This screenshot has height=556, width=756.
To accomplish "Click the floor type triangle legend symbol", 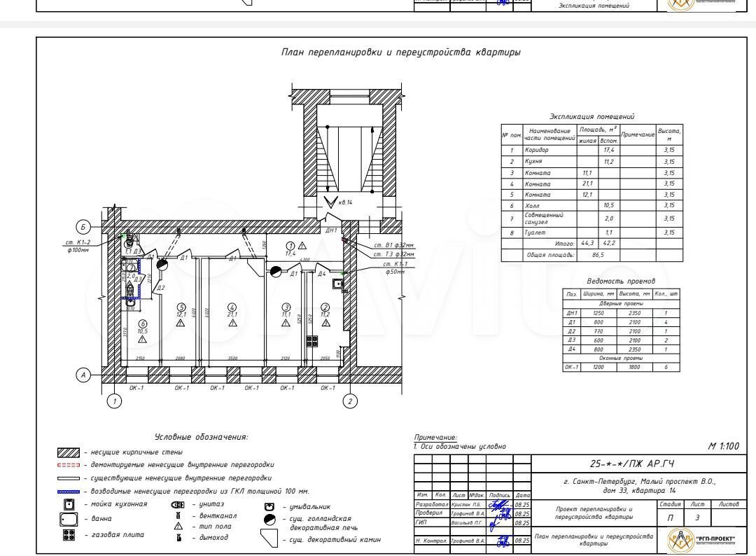I will coord(178,526).
